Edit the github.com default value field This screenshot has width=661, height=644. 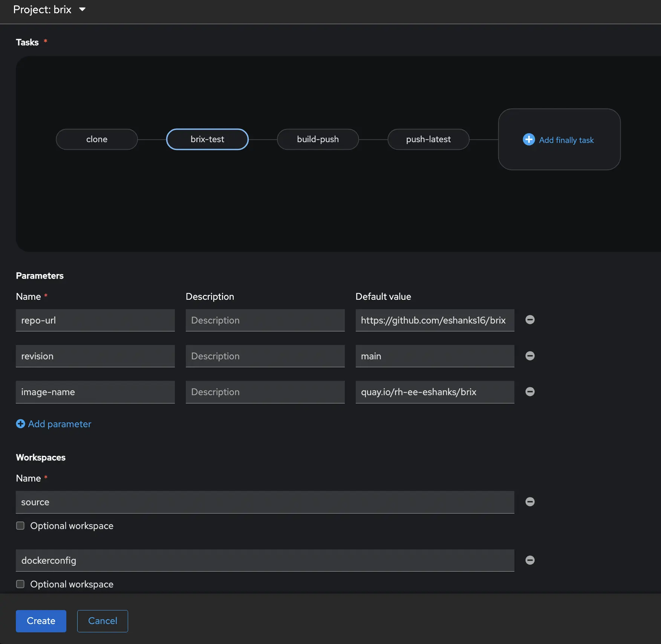[x=435, y=320]
